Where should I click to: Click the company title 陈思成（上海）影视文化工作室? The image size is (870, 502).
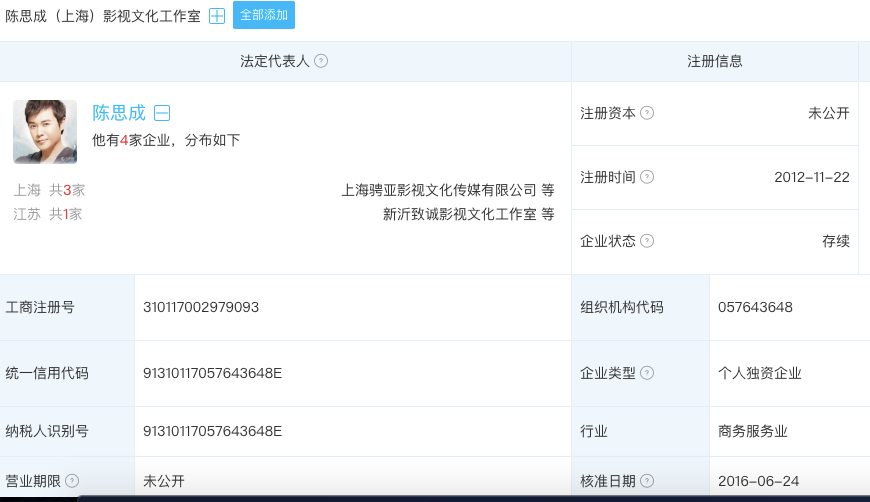(103, 16)
